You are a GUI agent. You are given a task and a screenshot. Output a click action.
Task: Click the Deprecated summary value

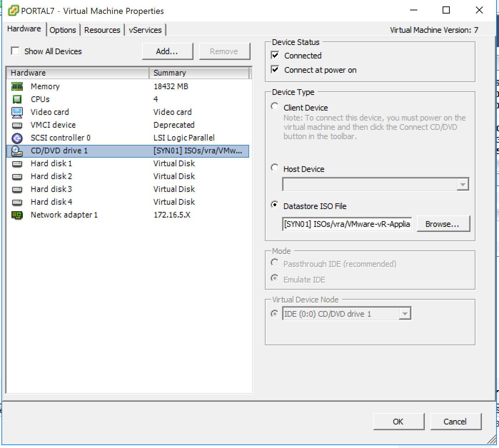coord(174,125)
